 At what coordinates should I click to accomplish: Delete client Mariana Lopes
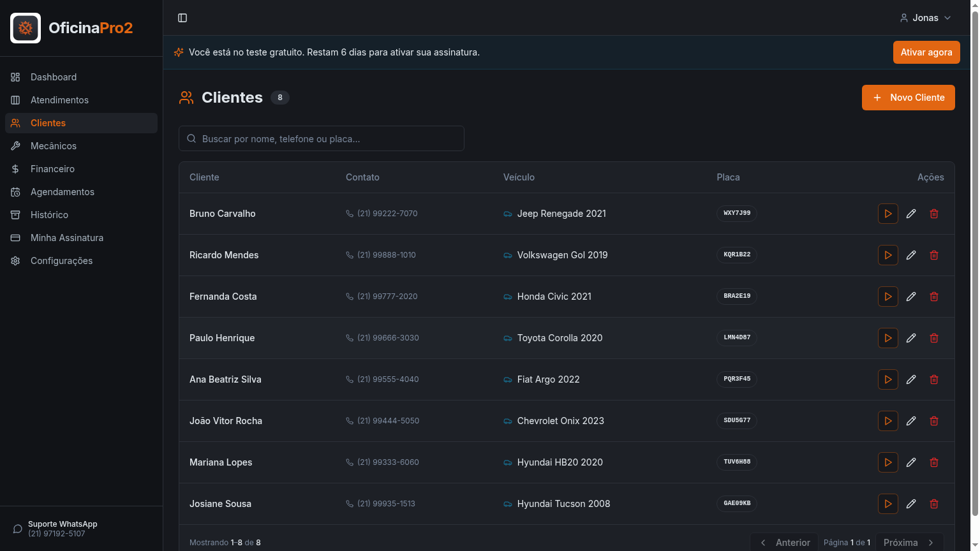tap(934, 462)
